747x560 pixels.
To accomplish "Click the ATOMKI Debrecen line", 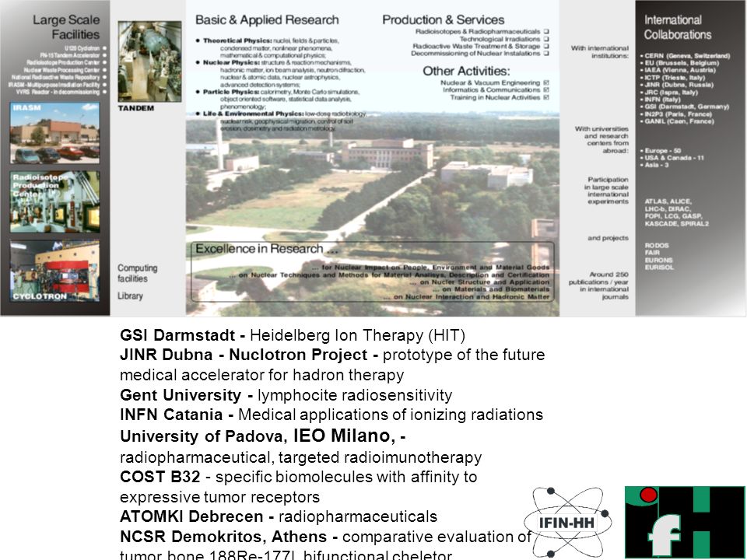I will coord(279,516).
